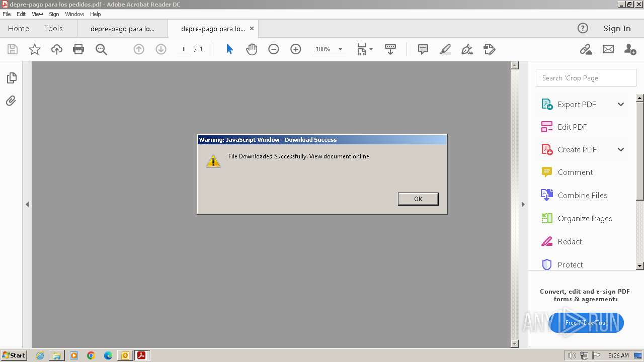Open the Window menu
This screenshot has width=644, height=362.
pos(74,14)
